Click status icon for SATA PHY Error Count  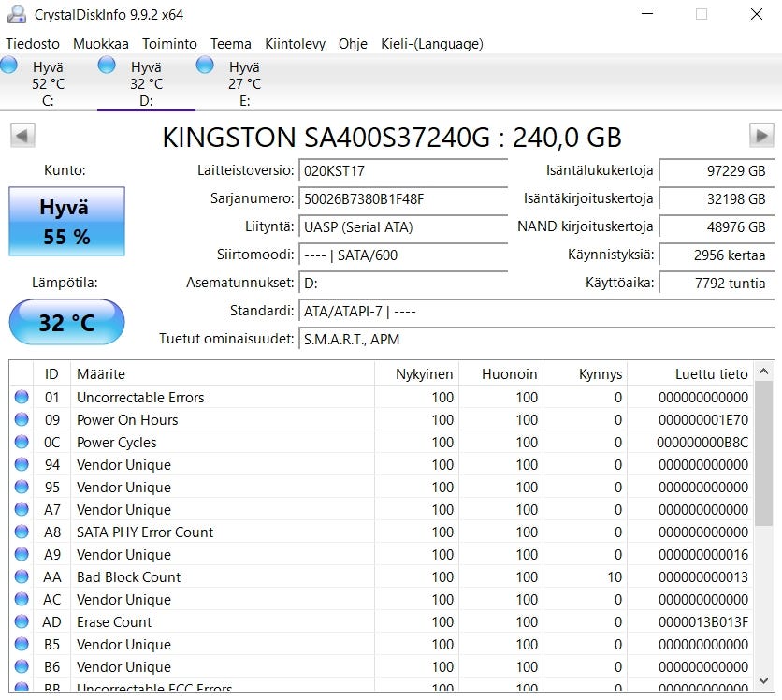[x=22, y=532]
